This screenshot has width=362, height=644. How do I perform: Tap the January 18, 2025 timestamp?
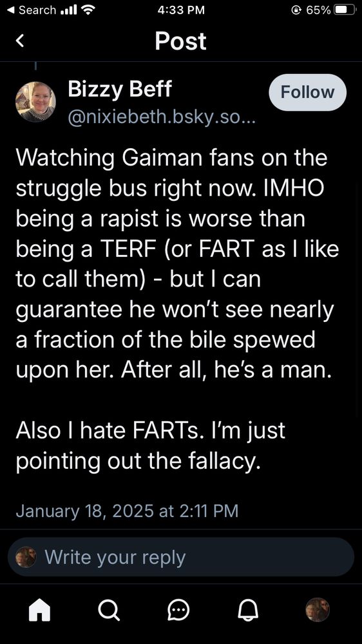click(127, 511)
